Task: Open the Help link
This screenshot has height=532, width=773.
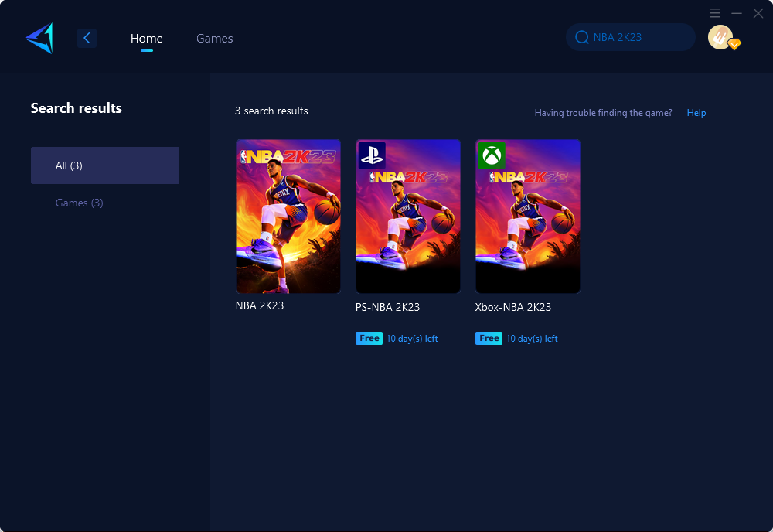Action: coord(696,113)
